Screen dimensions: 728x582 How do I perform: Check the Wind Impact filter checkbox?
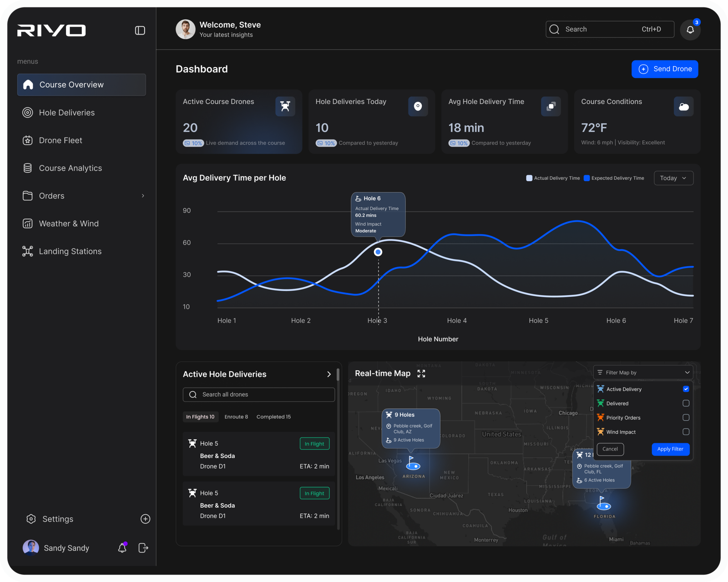pos(686,432)
